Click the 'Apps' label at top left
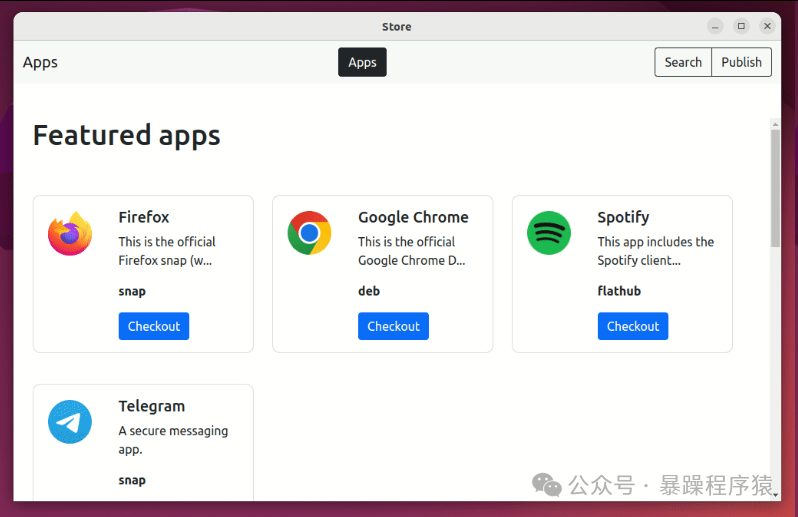Viewport: 798px width, 517px height. click(40, 63)
